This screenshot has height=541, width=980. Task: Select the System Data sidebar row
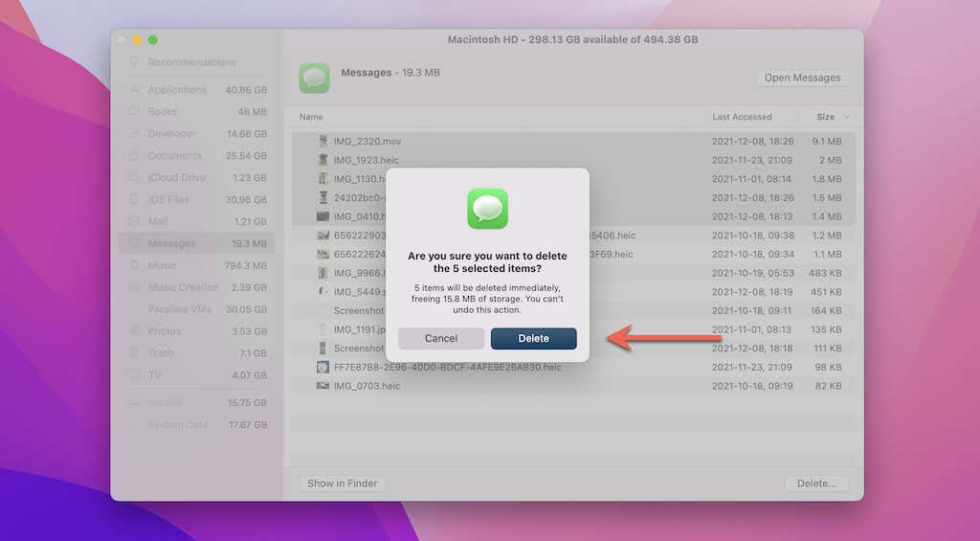click(196, 424)
